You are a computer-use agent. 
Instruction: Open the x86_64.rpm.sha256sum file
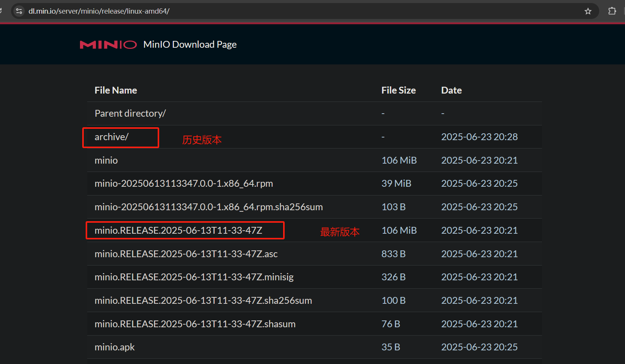[209, 207]
